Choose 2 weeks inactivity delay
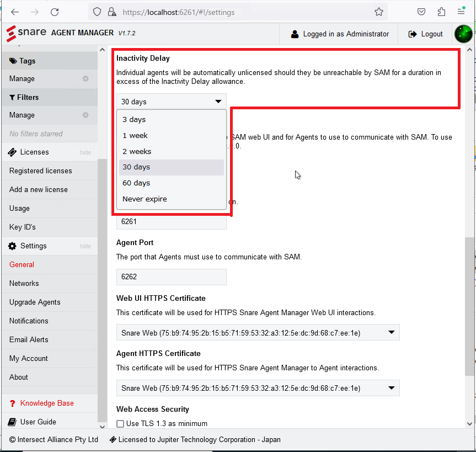Image resolution: width=476 pixels, height=452 pixels. pos(171,151)
